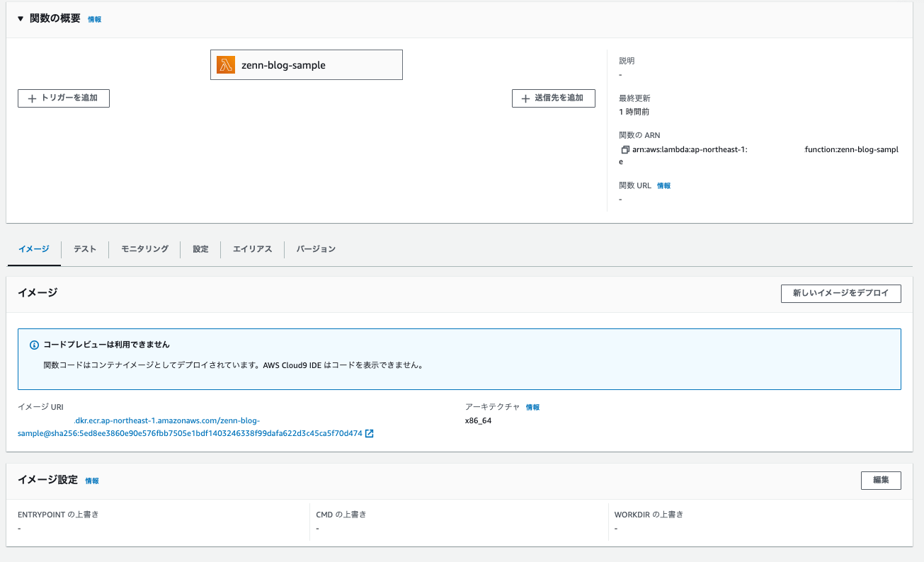Open 情報 link beside 関数 URL
Image resolution: width=924 pixels, height=562 pixels.
point(663,185)
